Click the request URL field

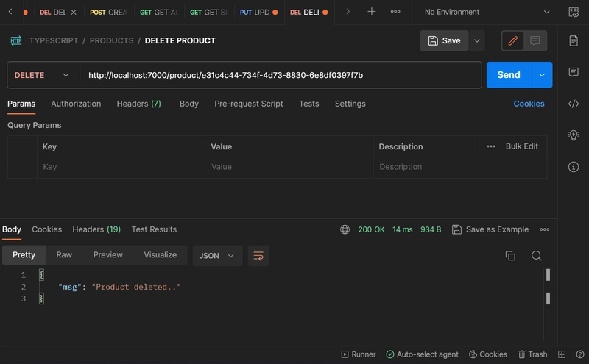[x=281, y=75]
